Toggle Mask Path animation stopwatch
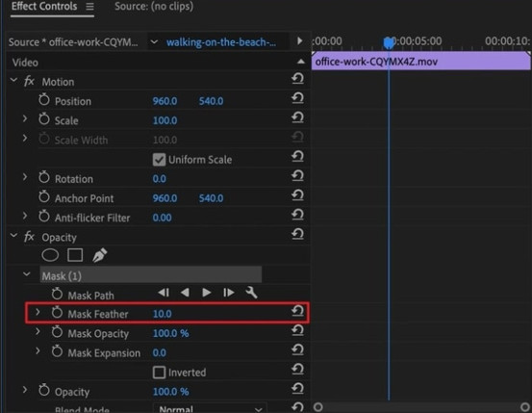This screenshot has height=413, width=532. click(x=57, y=295)
